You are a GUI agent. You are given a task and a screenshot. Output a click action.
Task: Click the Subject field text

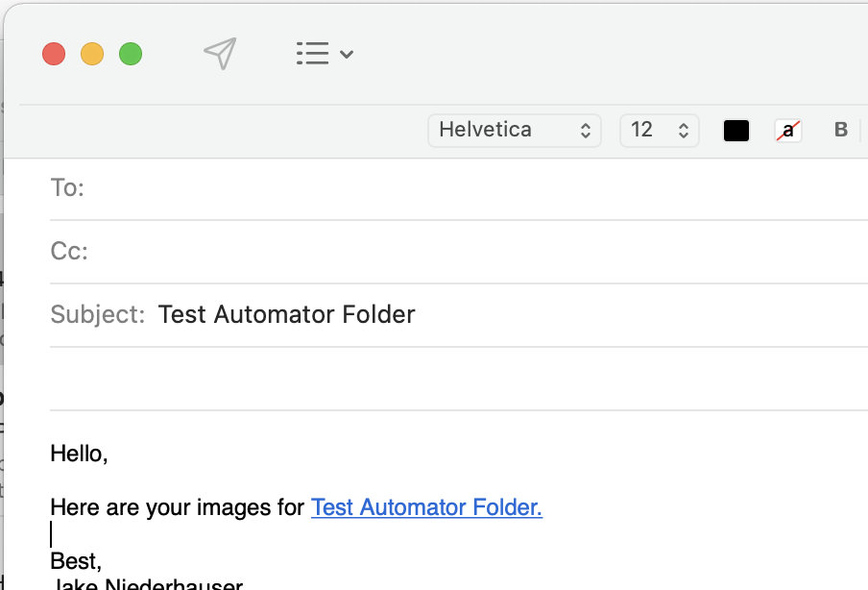[286, 315]
